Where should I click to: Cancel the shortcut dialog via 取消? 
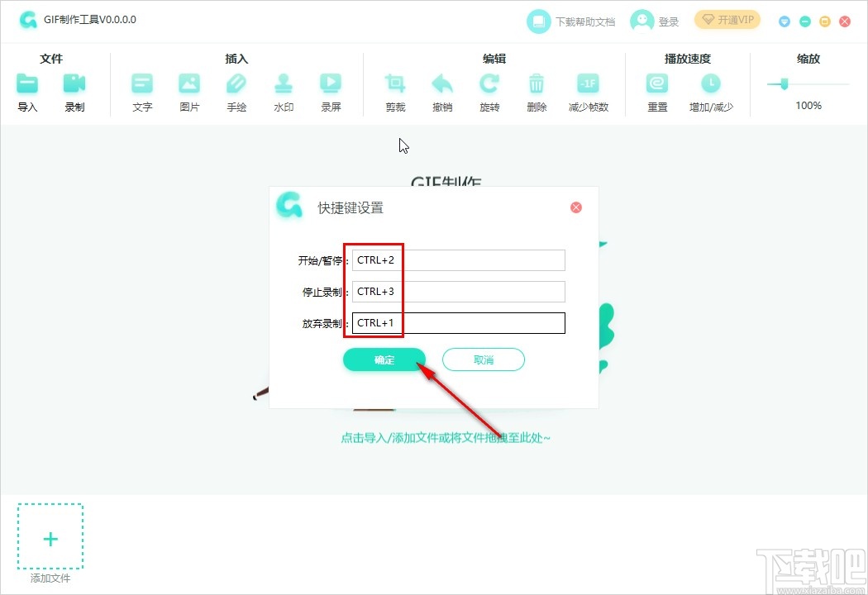click(x=484, y=359)
